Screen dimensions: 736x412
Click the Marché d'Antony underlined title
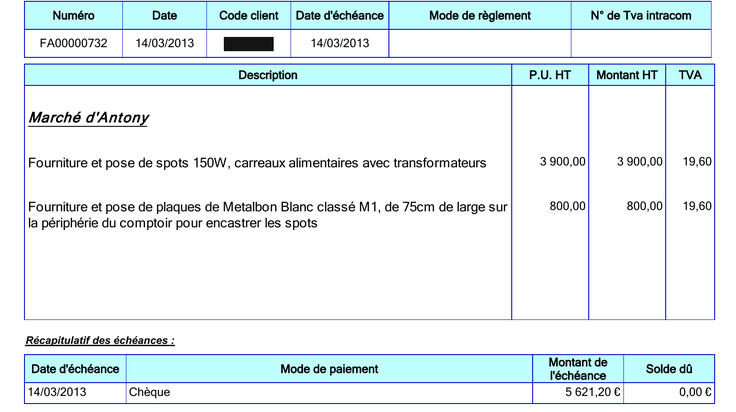(89, 117)
